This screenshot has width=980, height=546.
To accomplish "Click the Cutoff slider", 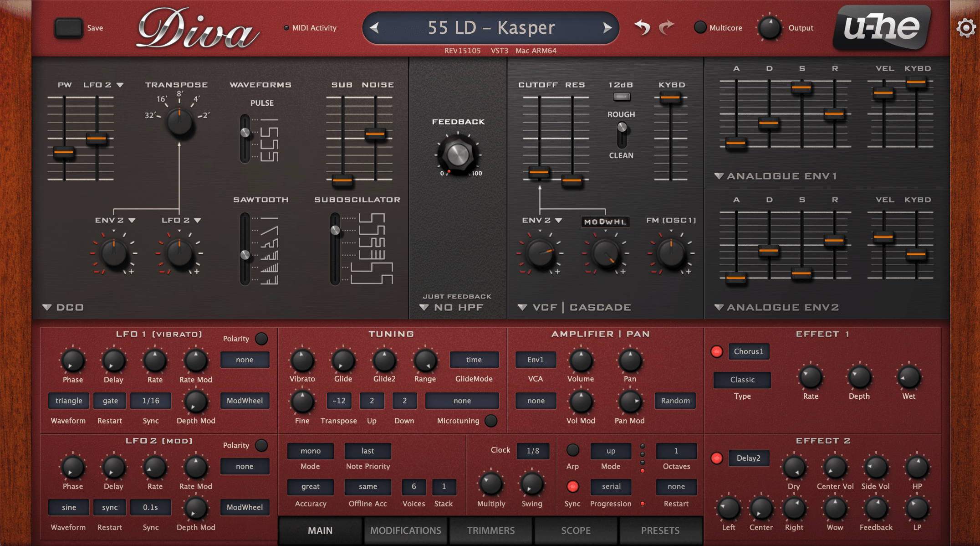I will (539, 172).
